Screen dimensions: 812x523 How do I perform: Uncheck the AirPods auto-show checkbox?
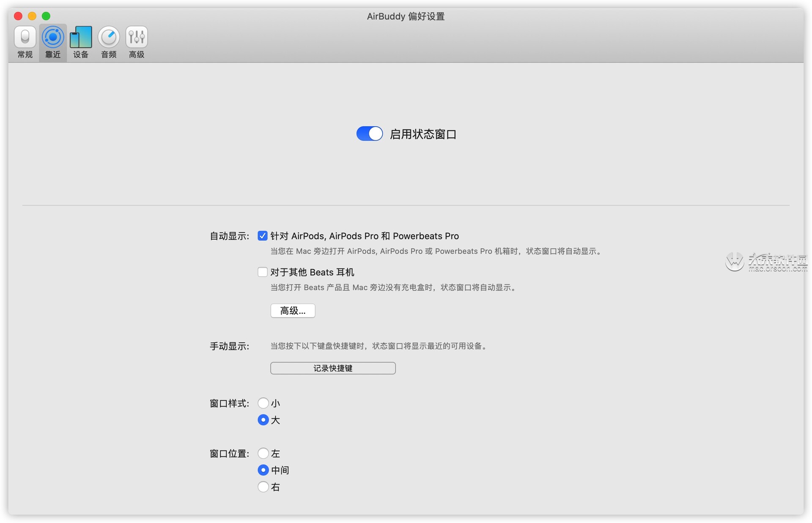[x=263, y=236]
